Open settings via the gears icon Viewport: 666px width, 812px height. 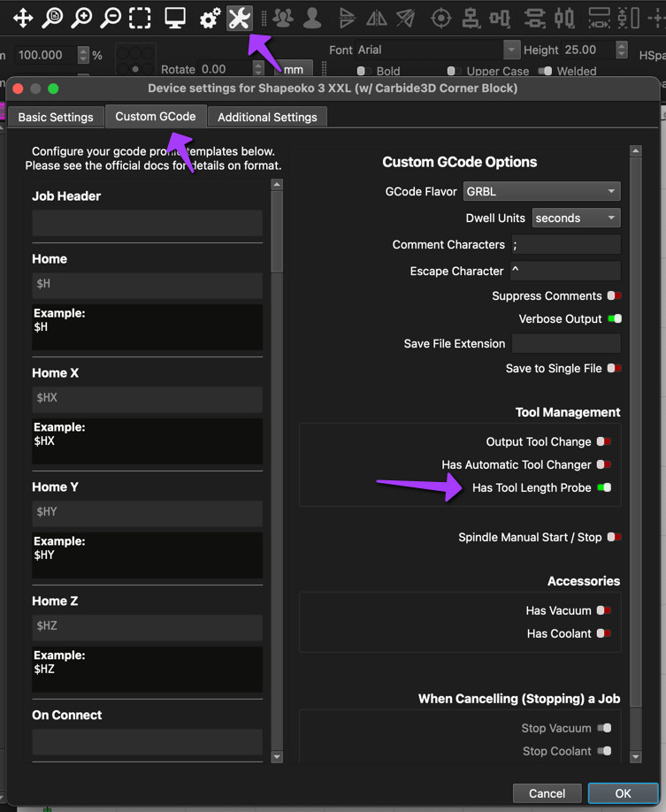tap(210, 18)
